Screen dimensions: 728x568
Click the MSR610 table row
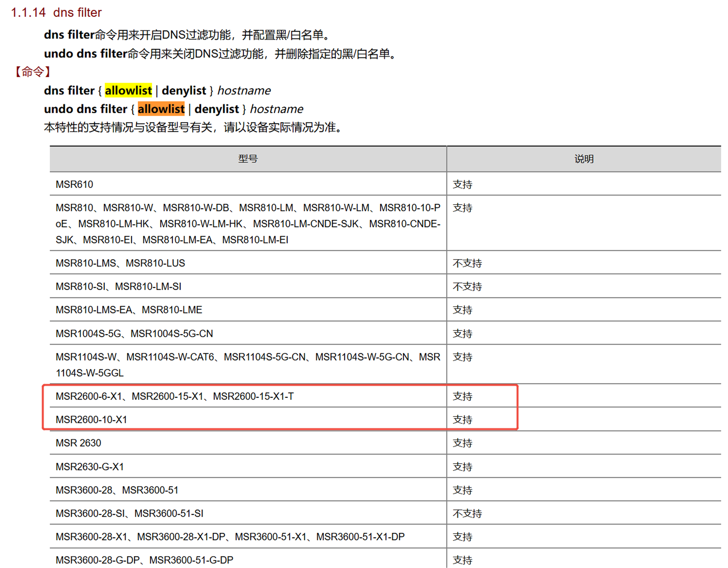pos(74,184)
